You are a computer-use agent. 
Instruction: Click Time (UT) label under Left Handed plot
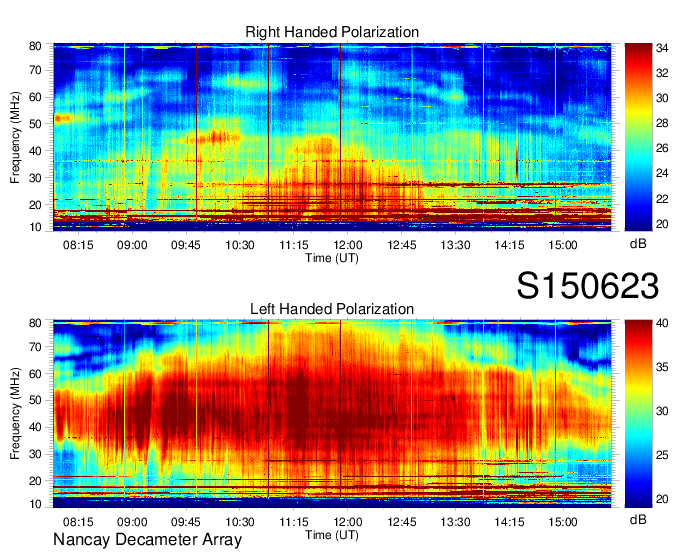pyautogui.click(x=332, y=535)
